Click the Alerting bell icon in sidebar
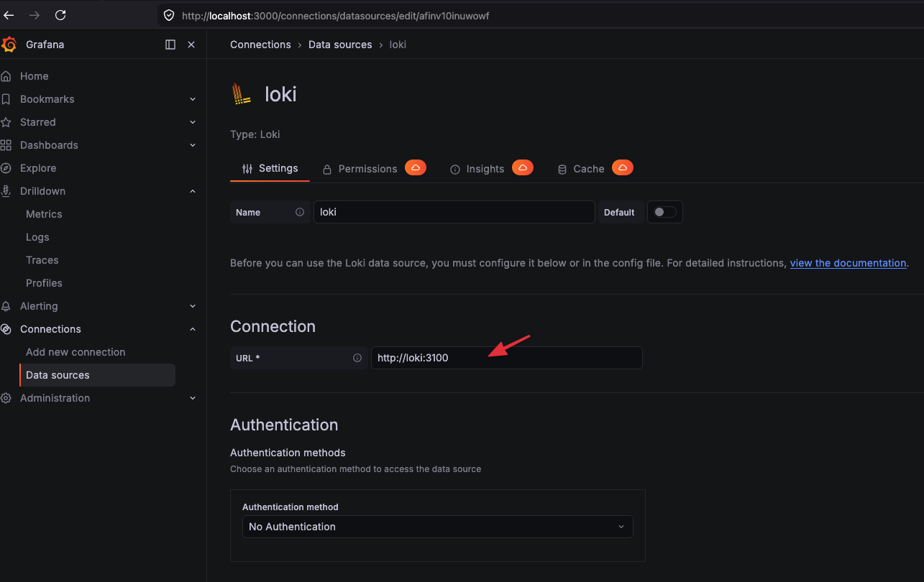The width and height of the screenshot is (924, 582). pyautogui.click(x=6, y=306)
